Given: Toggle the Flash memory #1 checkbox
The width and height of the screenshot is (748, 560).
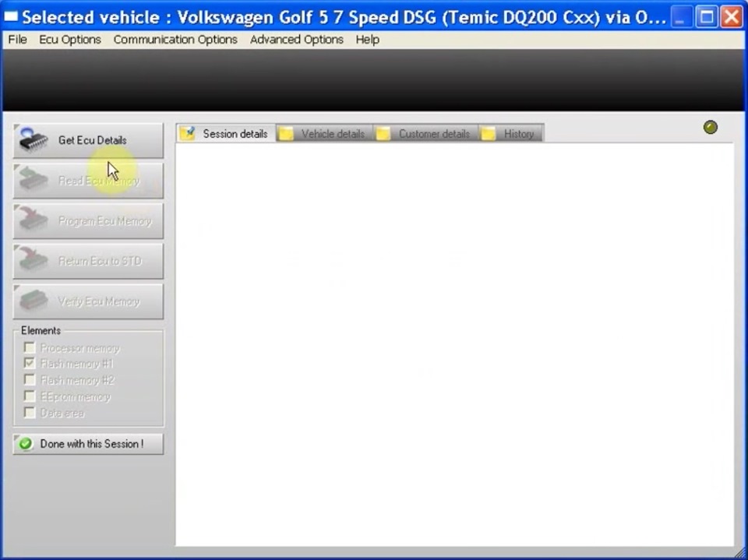Looking at the screenshot, I should [30, 364].
